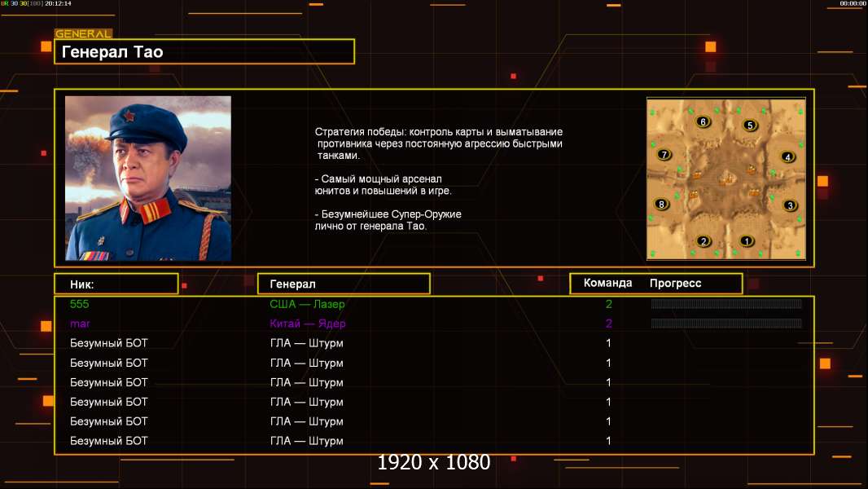The height and width of the screenshot is (489, 868).
Task: Choose start position 4 on the map
Action: [x=787, y=157]
